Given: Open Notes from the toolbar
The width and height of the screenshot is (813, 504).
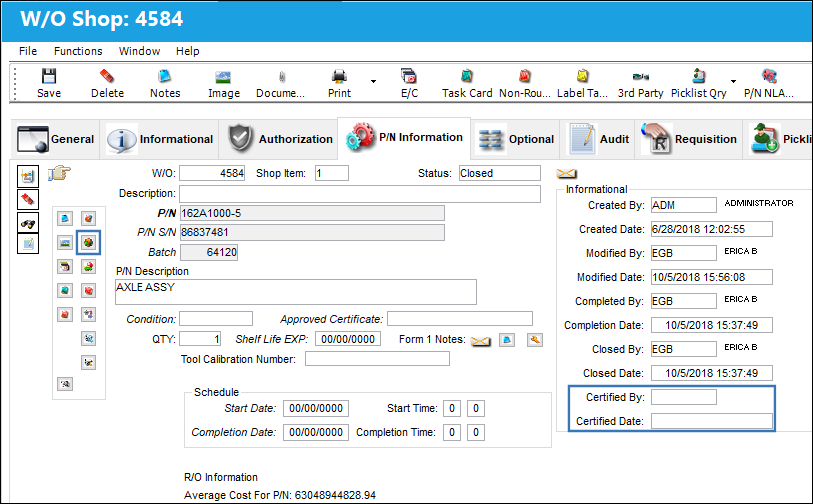Looking at the screenshot, I should click(x=165, y=77).
